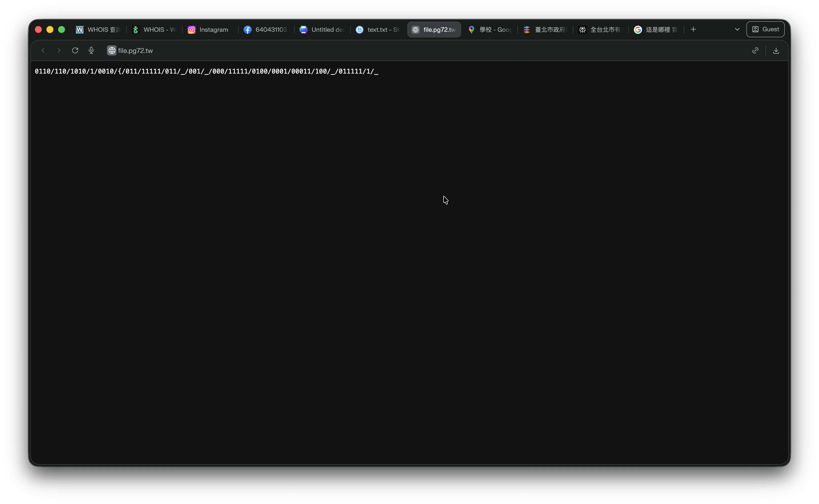Go forward using the right arrow

(x=59, y=50)
